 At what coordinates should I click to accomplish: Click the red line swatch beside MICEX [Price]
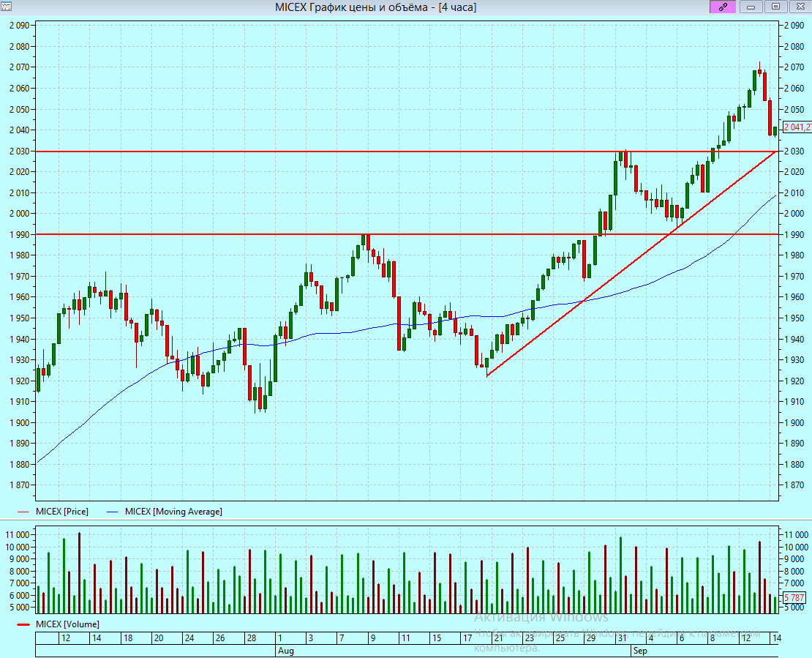coord(23,512)
